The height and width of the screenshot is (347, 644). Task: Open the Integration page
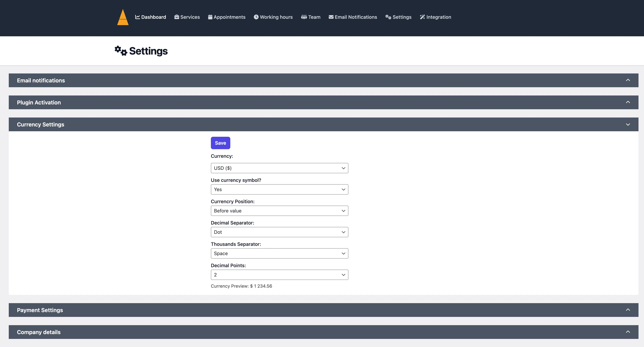436,17
